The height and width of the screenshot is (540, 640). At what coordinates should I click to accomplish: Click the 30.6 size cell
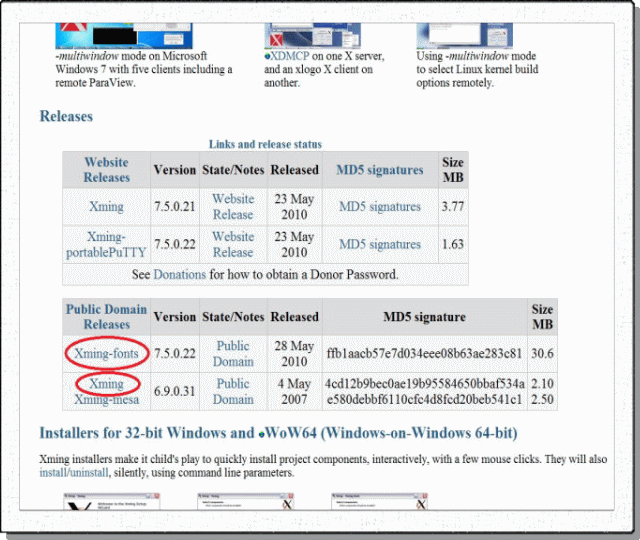coord(542,353)
